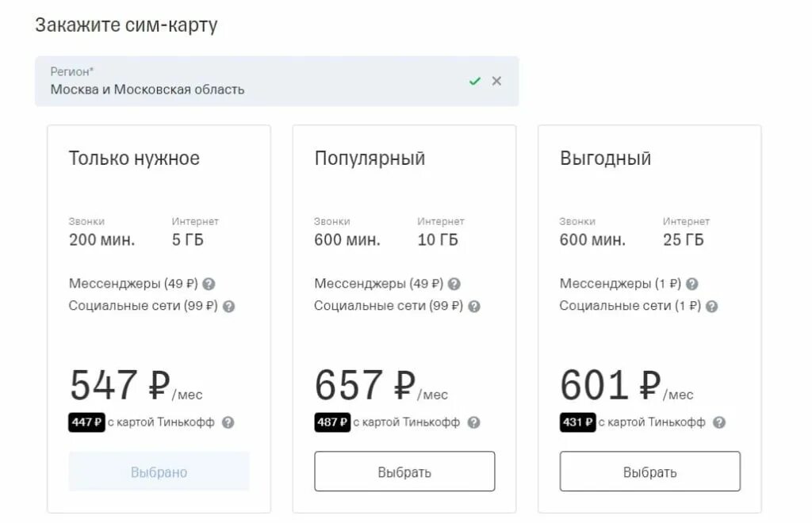812x523 pixels.
Task: Clear the region field with the X icon
Action: pyautogui.click(x=496, y=81)
